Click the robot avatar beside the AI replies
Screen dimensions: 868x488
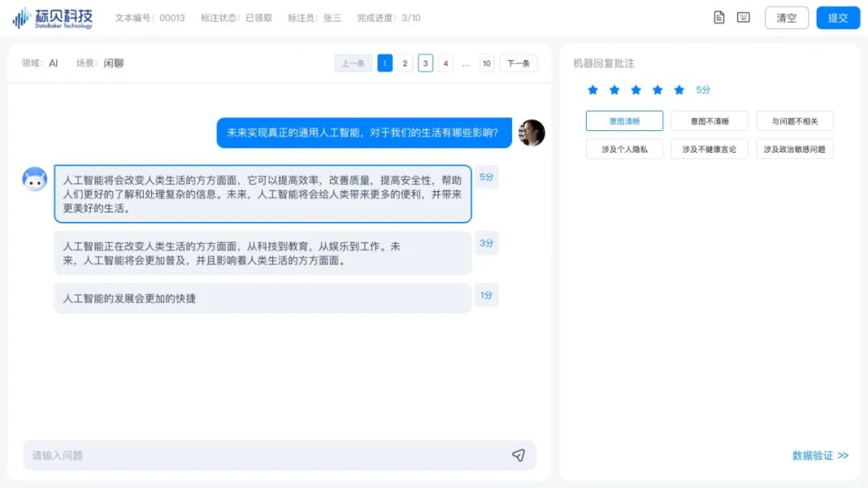[x=34, y=178]
